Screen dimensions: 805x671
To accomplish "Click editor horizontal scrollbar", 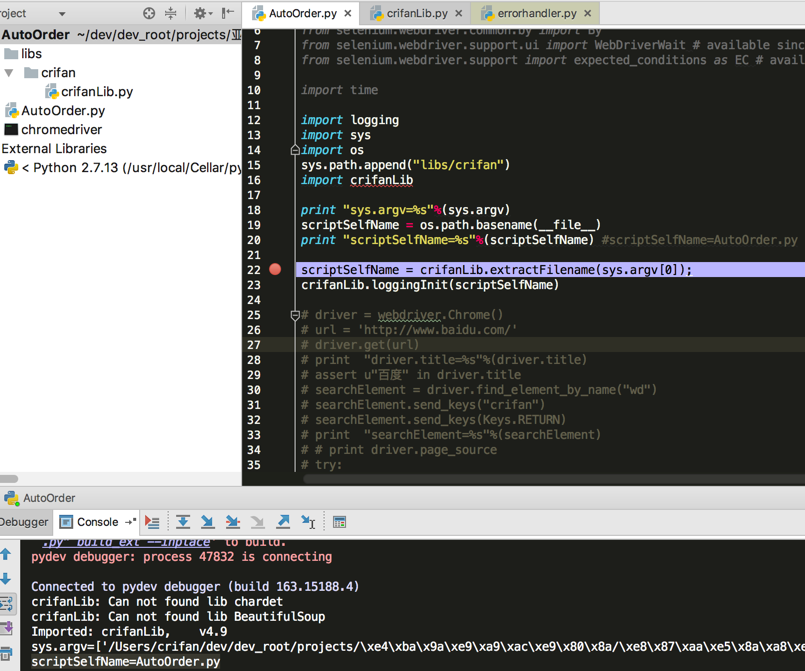I will coord(554,478).
